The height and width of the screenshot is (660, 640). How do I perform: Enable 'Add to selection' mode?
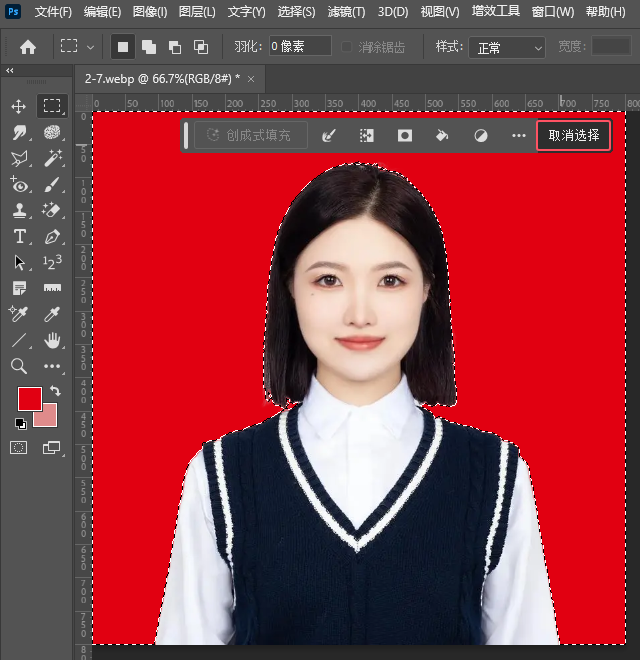pos(149,47)
